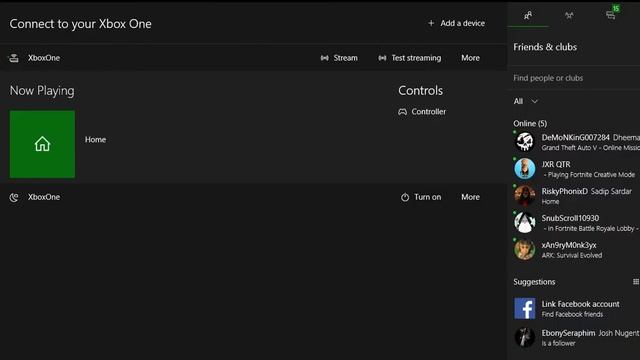Click the connected XboxOne console icon

[14, 58]
